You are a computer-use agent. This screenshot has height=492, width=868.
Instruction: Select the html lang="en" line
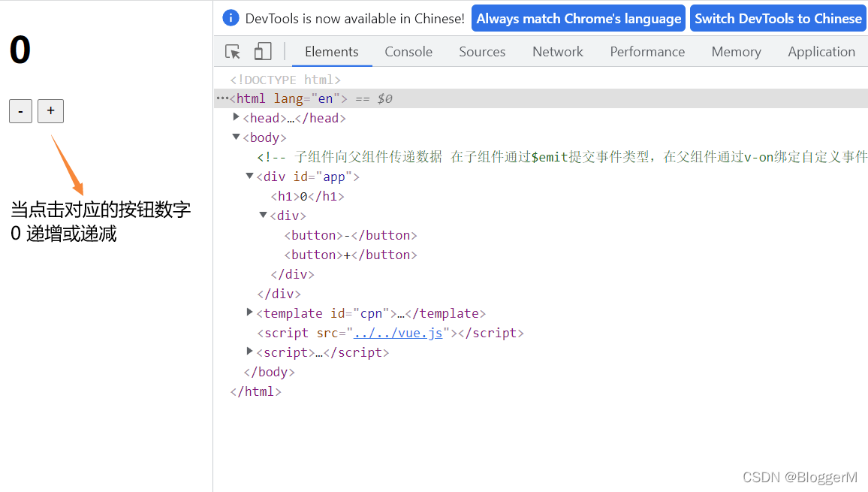[x=541, y=98]
